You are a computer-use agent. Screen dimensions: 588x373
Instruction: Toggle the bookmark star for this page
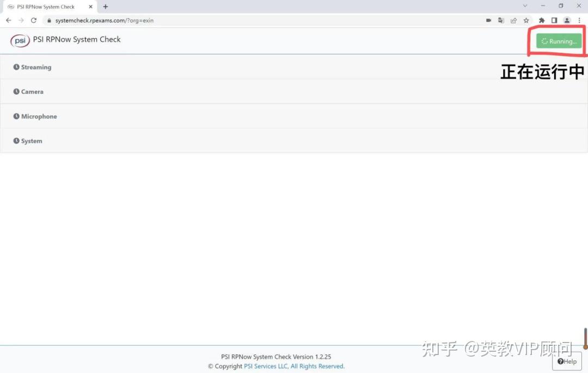click(526, 20)
